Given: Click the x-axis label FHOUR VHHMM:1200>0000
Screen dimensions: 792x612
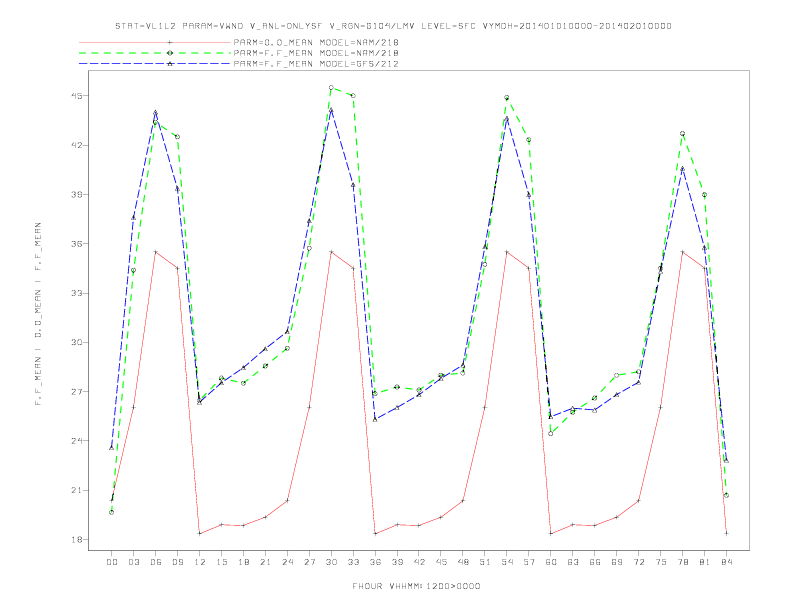Looking at the screenshot, I should pos(417,586).
